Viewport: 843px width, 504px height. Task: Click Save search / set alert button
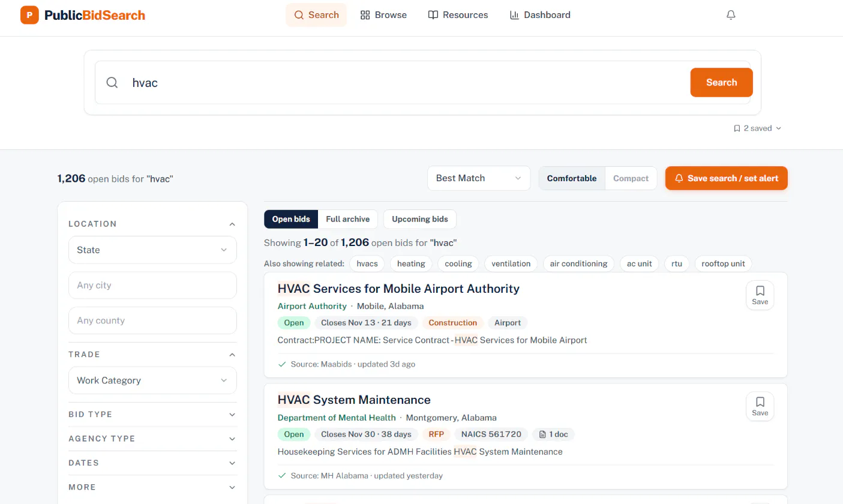727,178
